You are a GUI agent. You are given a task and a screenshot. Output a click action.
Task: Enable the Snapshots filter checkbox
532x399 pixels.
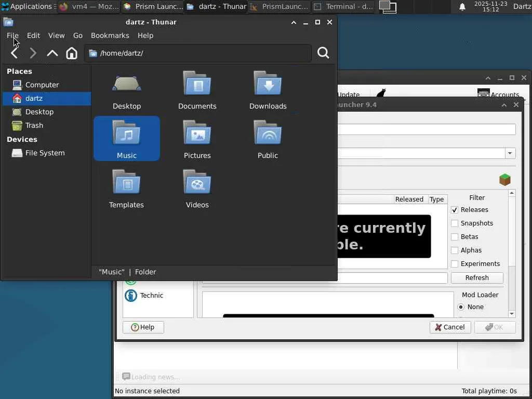tap(455, 223)
